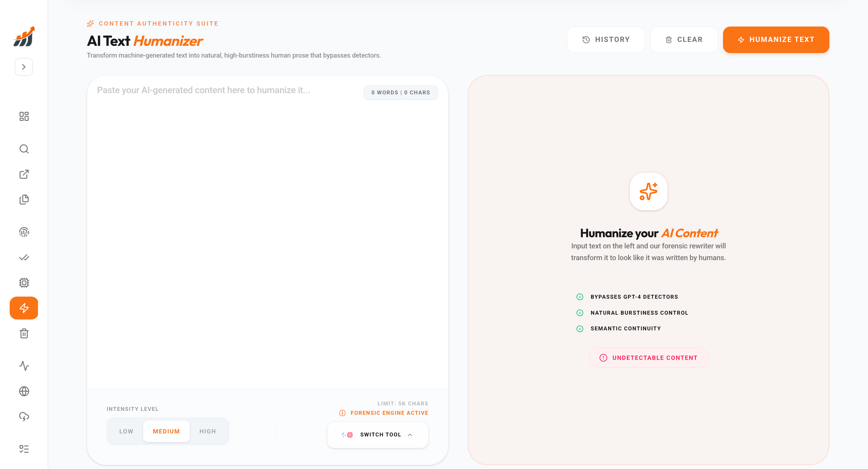Set intensity level to High
The width and height of the screenshot is (868, 469).
click(208, 431)
